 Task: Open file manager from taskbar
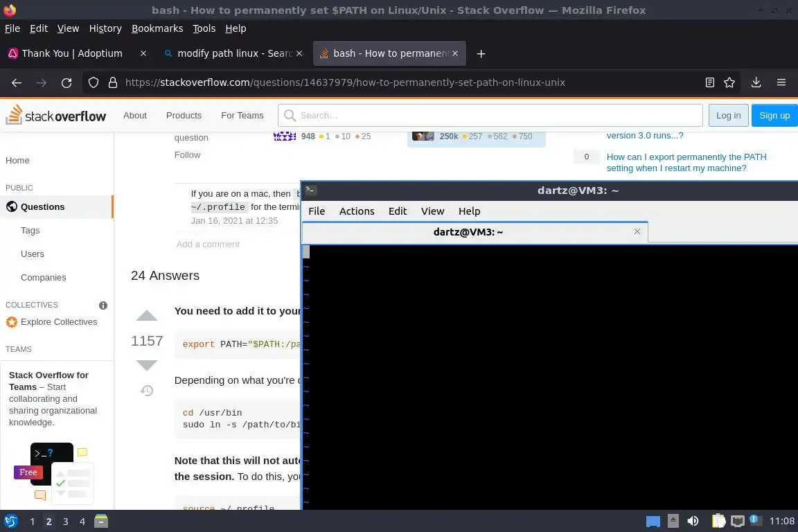pyautogui.click(x=100, y=521)
